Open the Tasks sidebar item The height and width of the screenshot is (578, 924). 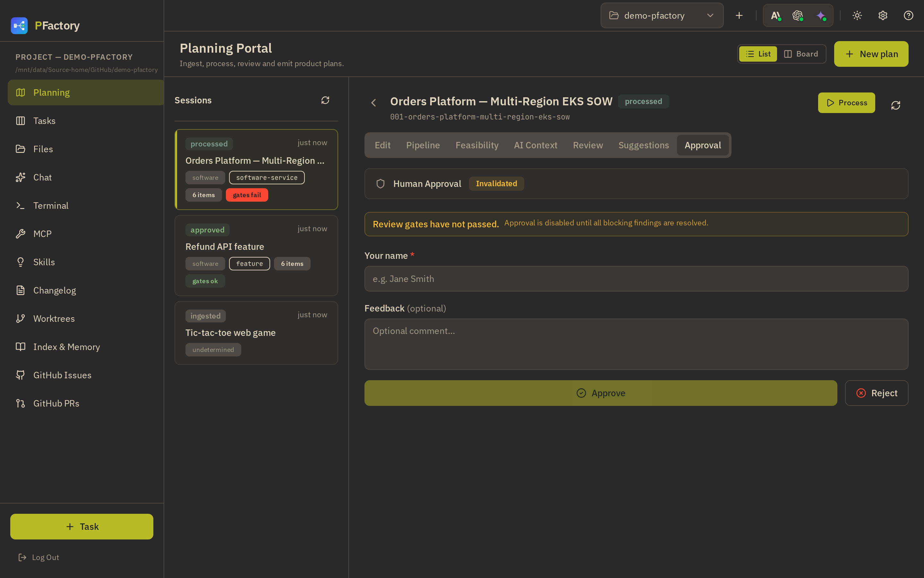(86, 121)
